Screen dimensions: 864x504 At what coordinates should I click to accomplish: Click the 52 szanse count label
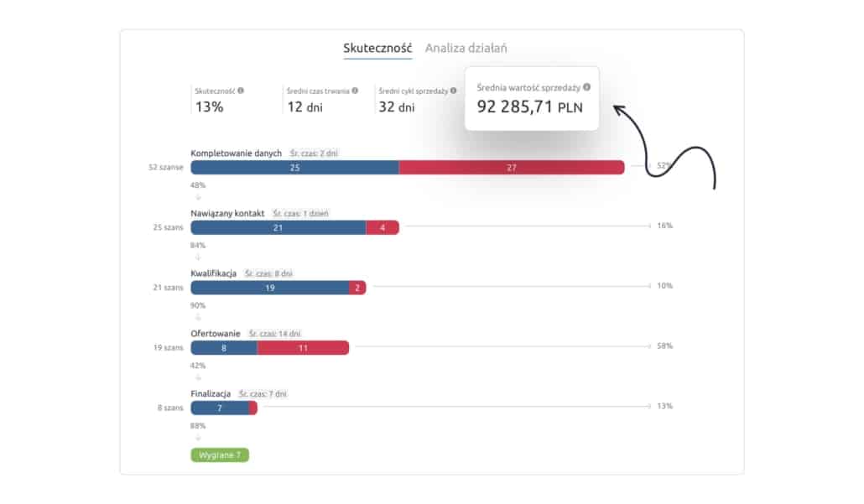click(166, 167)
